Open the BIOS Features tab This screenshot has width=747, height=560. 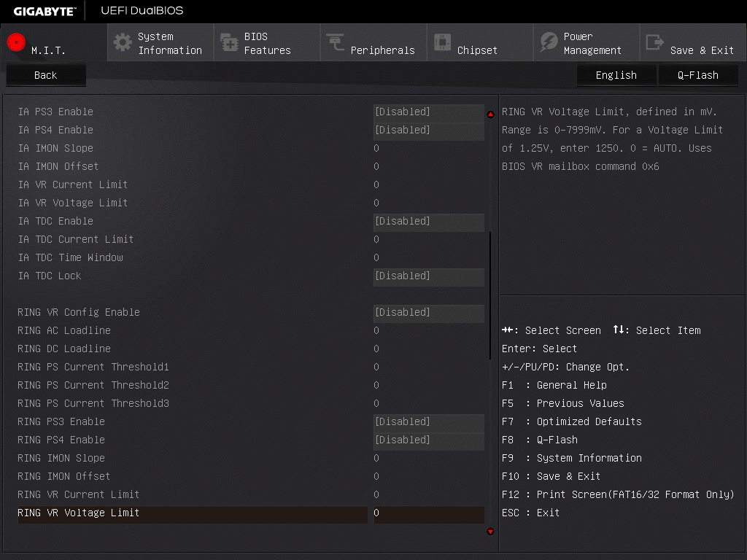coord(267,43)
